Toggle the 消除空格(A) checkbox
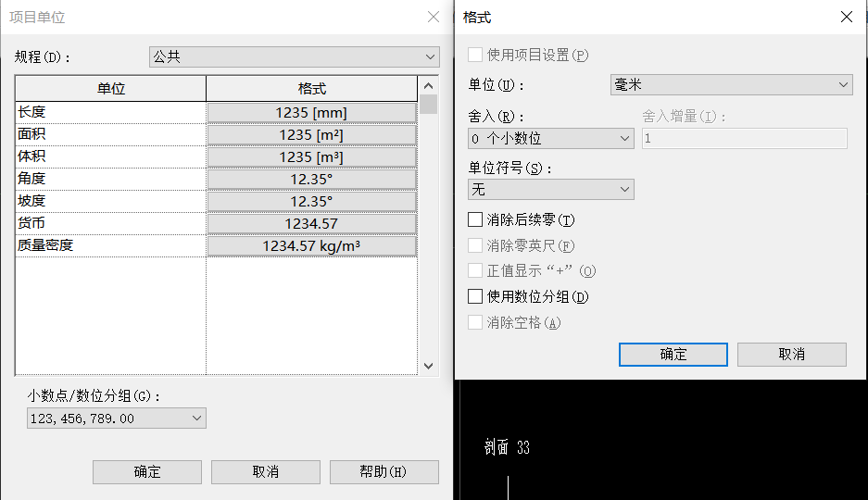The width and height of the screenshot is (868, 500). click(x=475, y=322)
